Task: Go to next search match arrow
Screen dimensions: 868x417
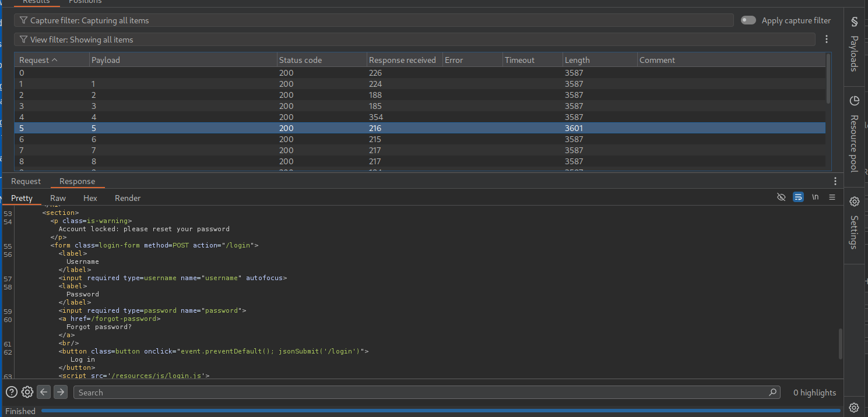Action: (61, 393)
